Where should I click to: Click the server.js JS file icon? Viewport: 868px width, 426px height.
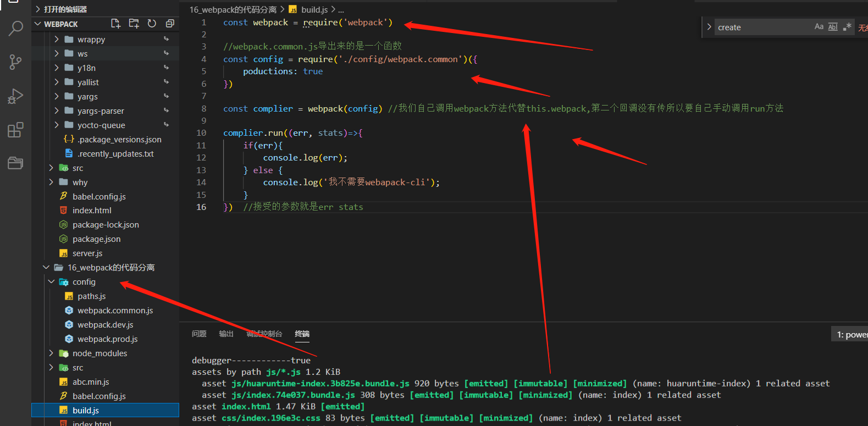click(64, 253)
